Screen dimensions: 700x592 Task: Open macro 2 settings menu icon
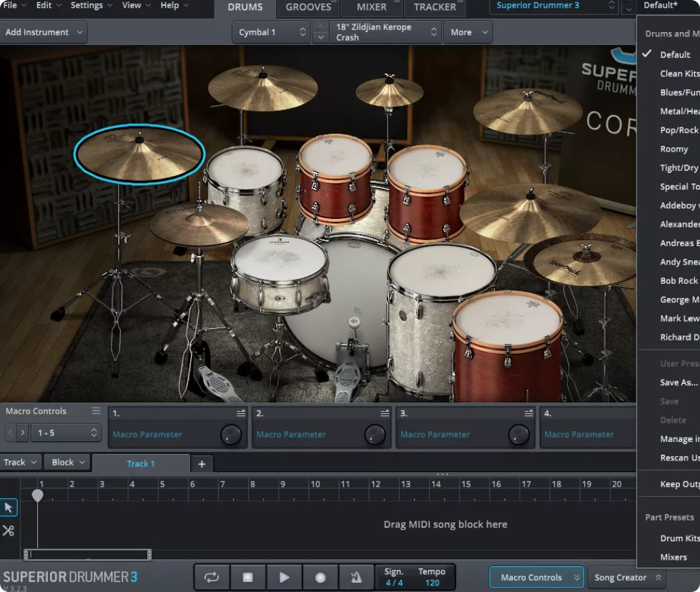coord(385,413)
